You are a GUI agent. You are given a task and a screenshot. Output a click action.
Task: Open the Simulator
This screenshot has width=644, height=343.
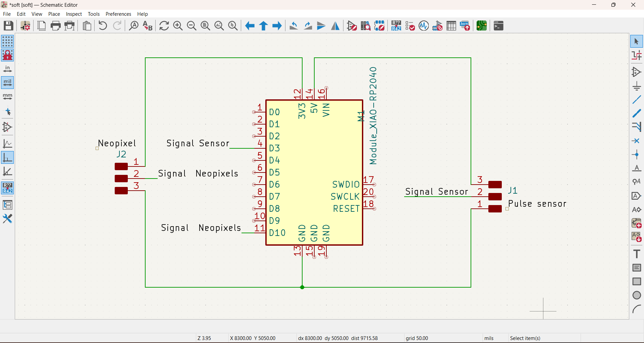(x=424, y=26)
